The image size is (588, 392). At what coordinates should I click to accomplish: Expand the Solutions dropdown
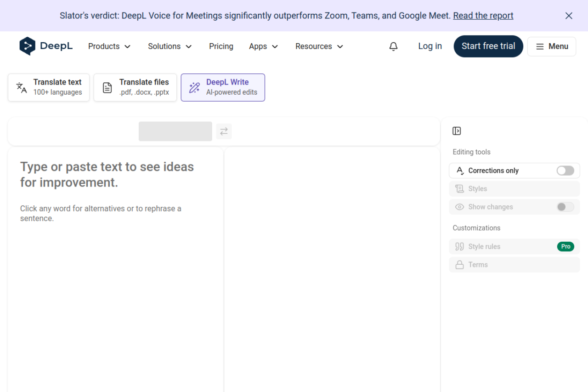pyautogui.click(x=170, y=46)
